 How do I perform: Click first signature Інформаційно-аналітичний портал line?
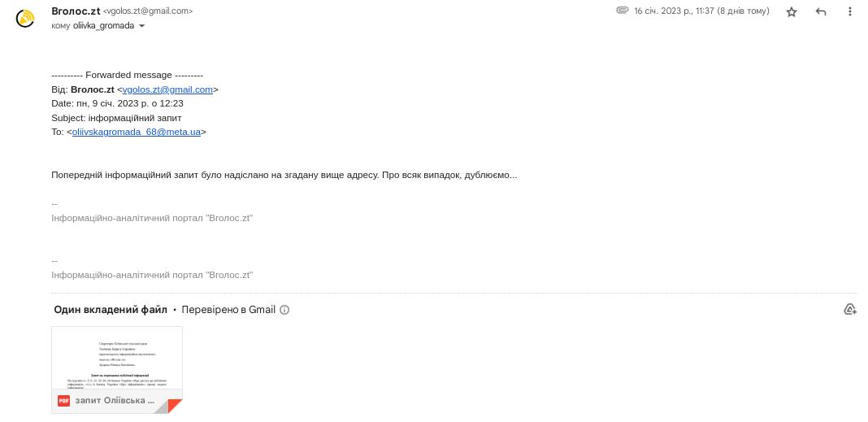(152, 218)
